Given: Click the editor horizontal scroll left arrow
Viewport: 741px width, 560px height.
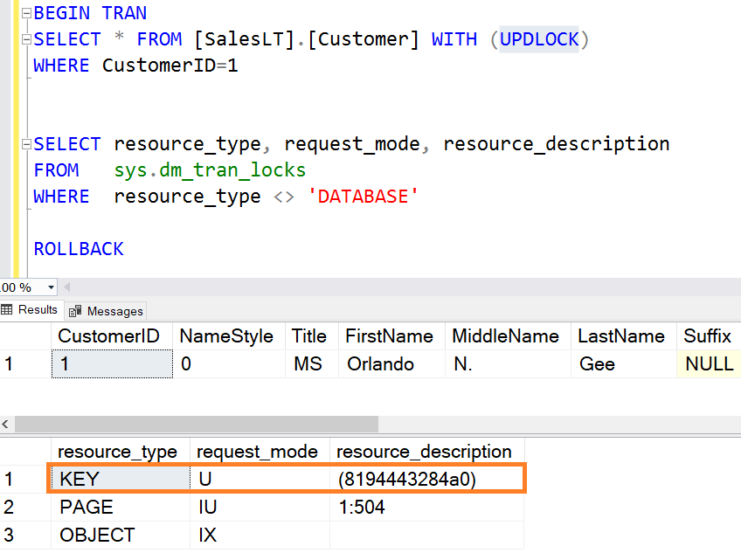Looking at the screenshot, I should pyautogui.click(x=67, y=287).
